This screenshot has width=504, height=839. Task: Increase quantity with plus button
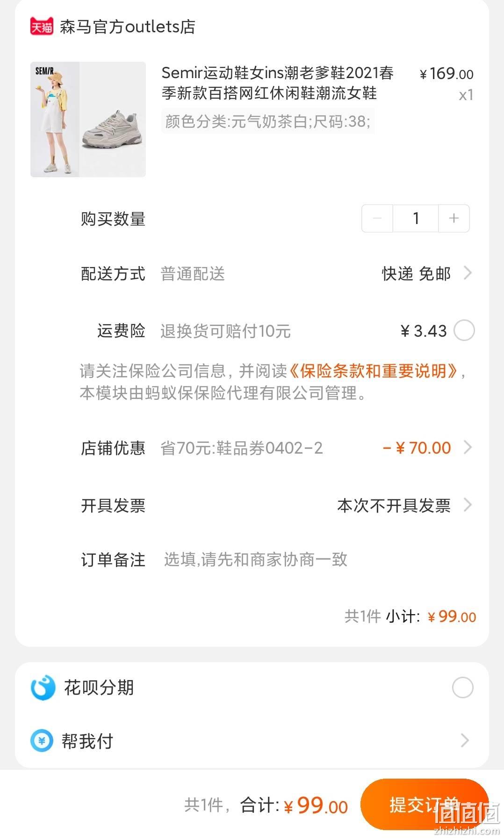454,218
